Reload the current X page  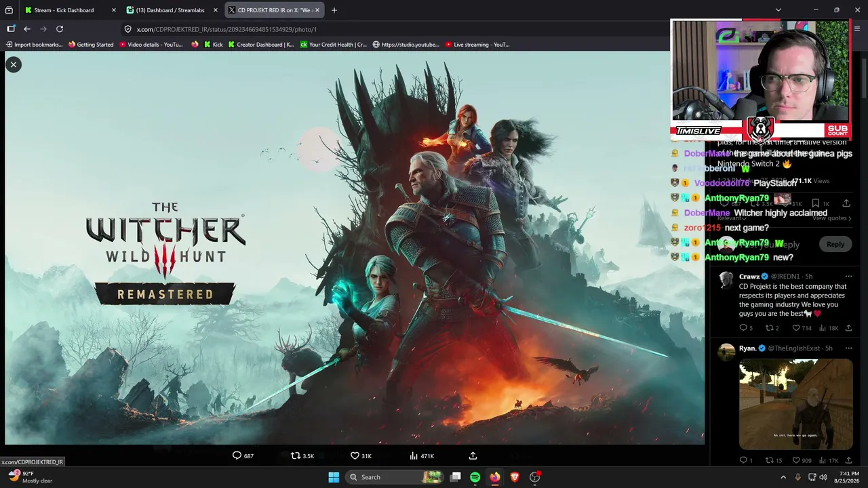tap(60, 29)
